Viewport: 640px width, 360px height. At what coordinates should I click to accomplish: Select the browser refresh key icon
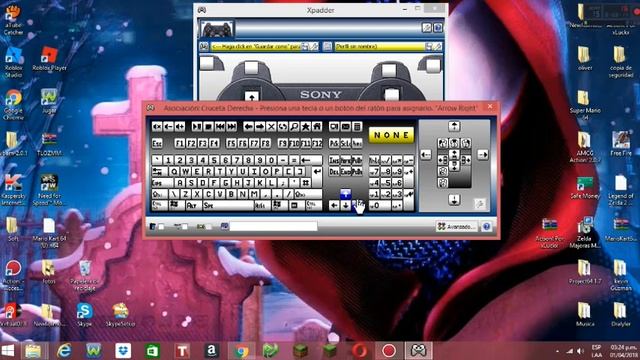(283, 127)
